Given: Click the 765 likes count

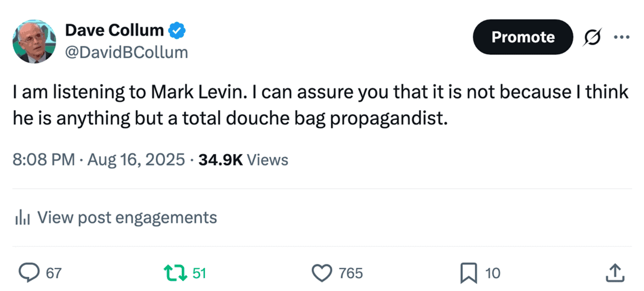Looking at the screenshot, I should tap(351, 274).
